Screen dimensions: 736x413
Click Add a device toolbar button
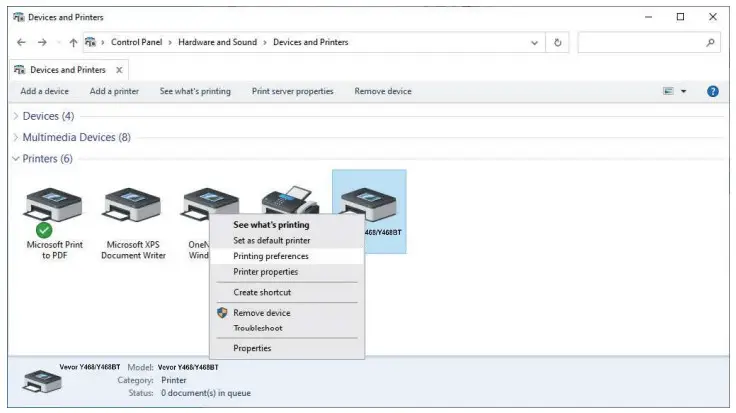click(x=45, y=92)
